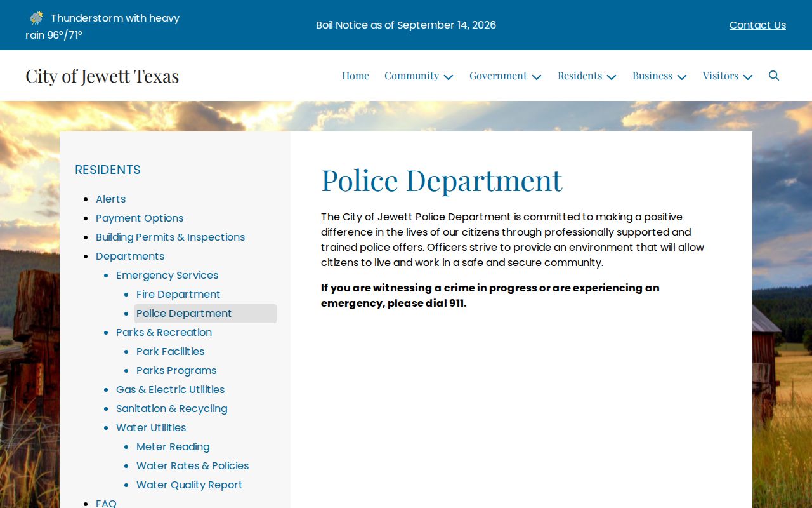Click the Police Department page heading

[x=442, y=180]
